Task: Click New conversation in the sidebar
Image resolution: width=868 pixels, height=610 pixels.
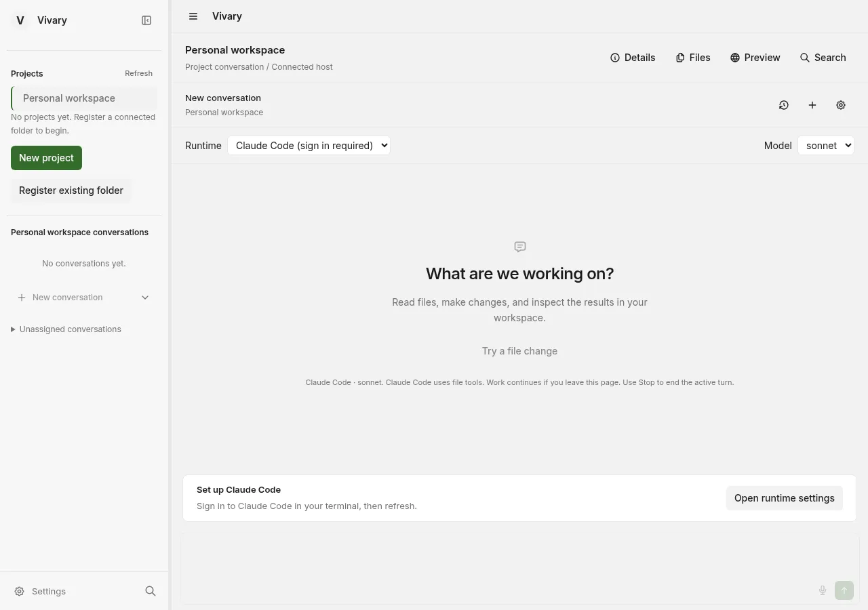Action: coord(68,298)
